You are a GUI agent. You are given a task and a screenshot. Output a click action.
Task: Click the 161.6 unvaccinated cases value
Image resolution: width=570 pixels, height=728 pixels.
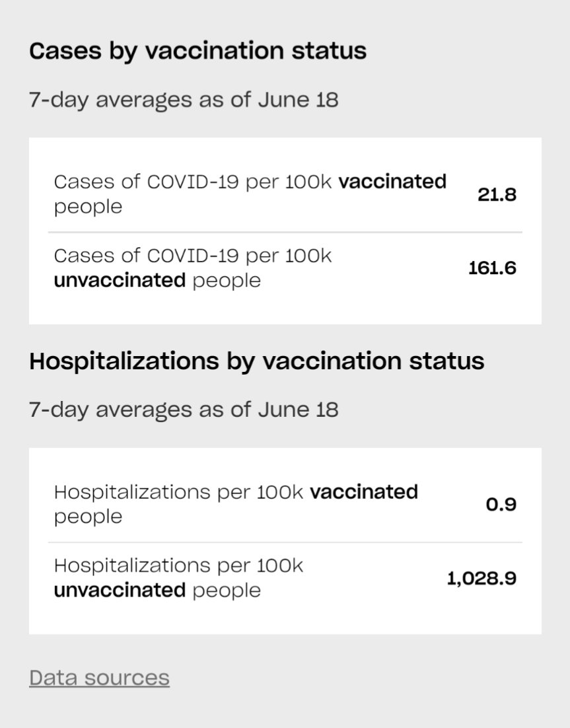492,268
